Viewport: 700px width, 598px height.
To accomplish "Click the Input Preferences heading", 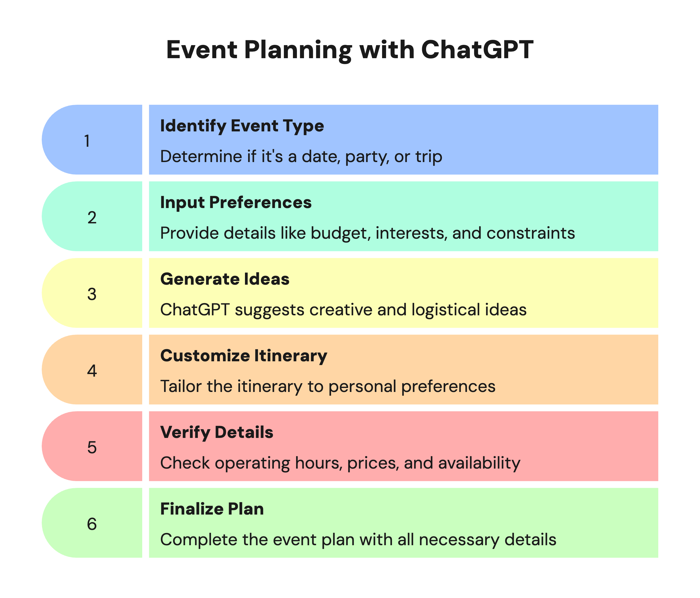I will (236, 202).
